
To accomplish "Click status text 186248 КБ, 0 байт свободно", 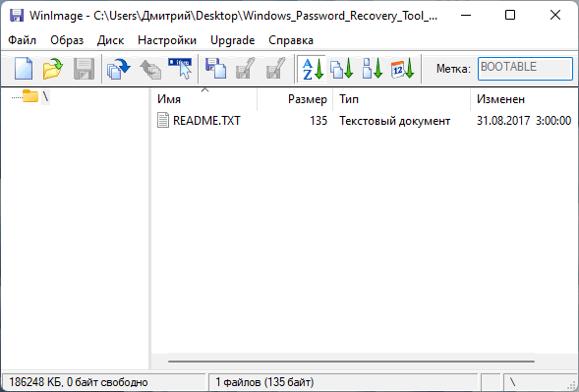I will tap(79, 382).
